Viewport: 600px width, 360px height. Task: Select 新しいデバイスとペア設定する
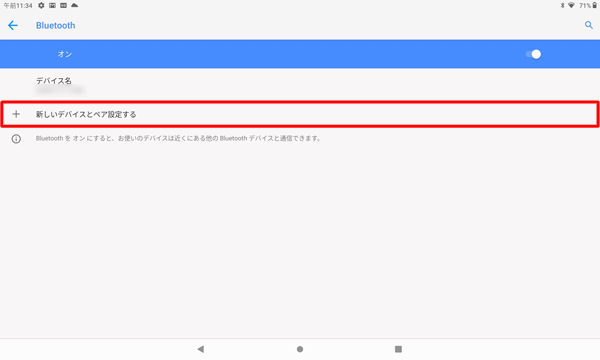pyautogui.click(x=300, y=114)
